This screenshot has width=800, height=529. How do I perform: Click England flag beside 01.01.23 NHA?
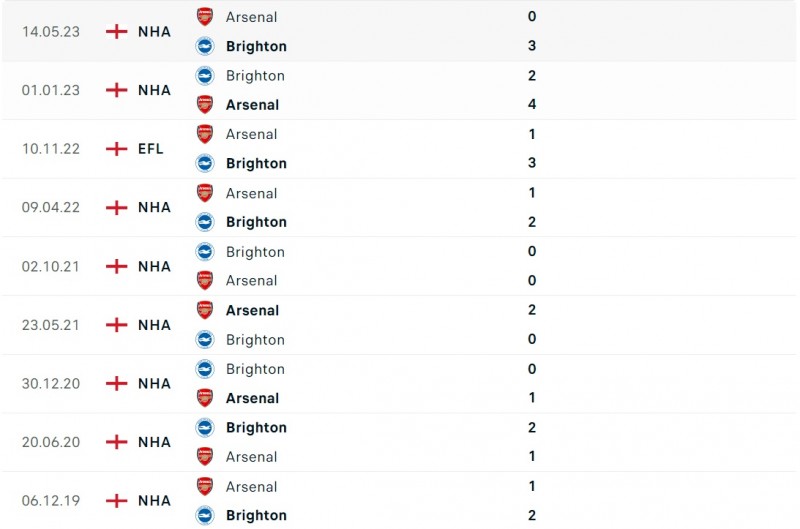pos(117,90)
